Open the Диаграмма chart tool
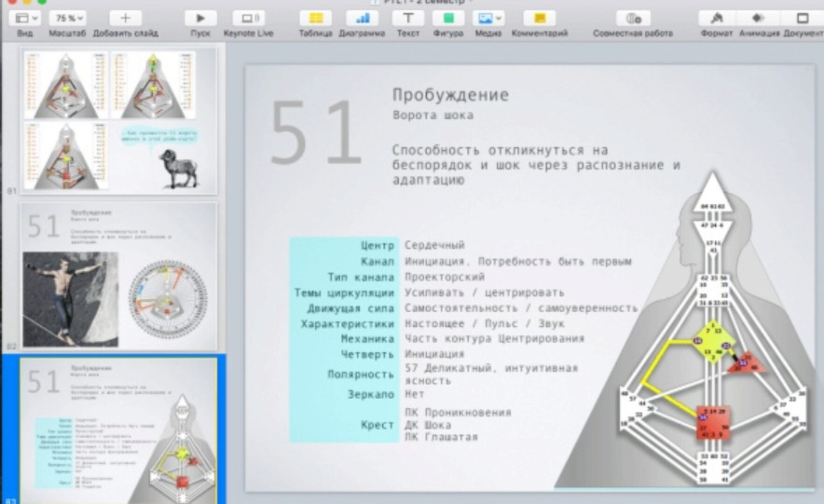The image size is (824, 504). pyautogui.click(x=363, y=19)
